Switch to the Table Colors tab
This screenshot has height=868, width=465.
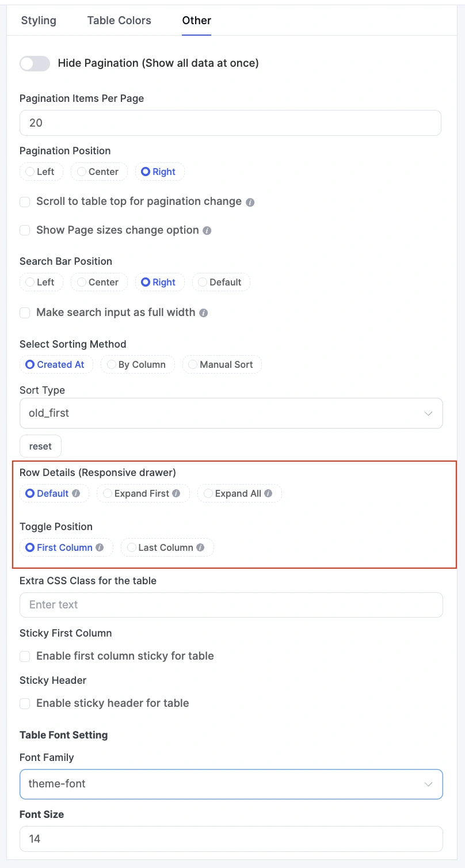tap(119, 21)
